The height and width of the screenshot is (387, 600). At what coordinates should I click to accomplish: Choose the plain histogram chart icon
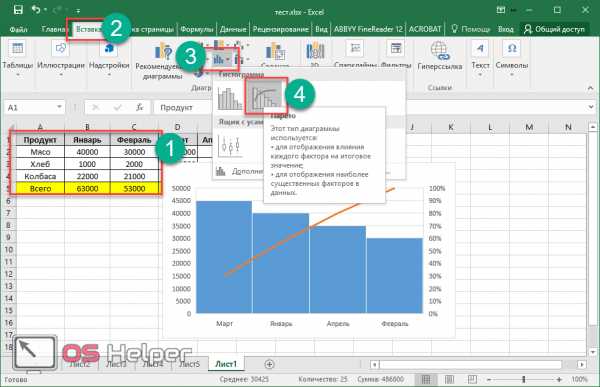(x=230, y=98)
